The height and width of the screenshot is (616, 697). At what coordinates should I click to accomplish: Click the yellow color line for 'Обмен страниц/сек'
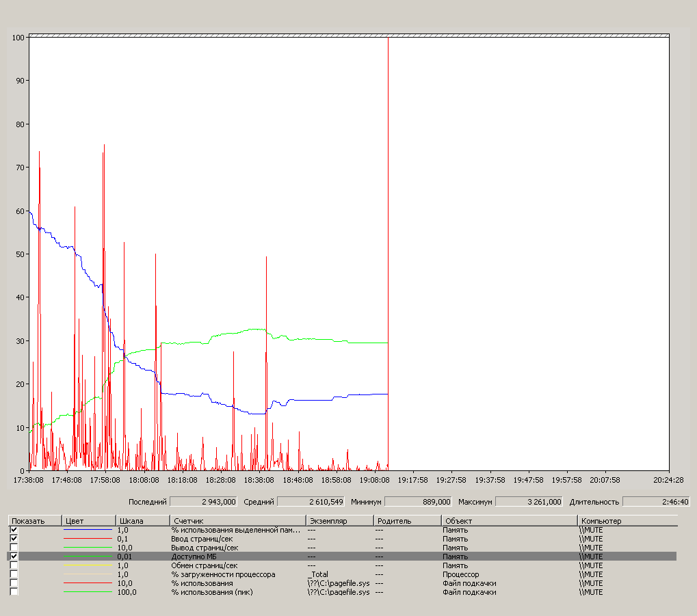pos(88,565)
